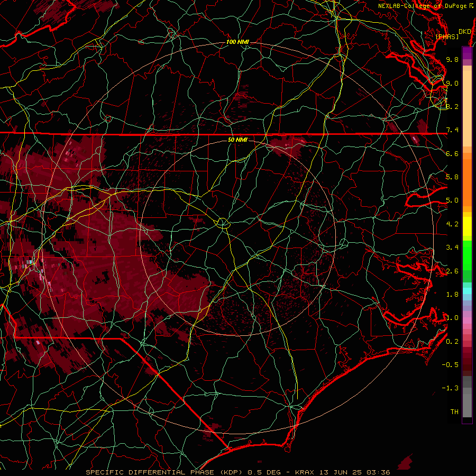The height and width of the screenshot is (476, 476).
Task: Select the -1.3 value on the color scale
Action: tap(450, 388)
